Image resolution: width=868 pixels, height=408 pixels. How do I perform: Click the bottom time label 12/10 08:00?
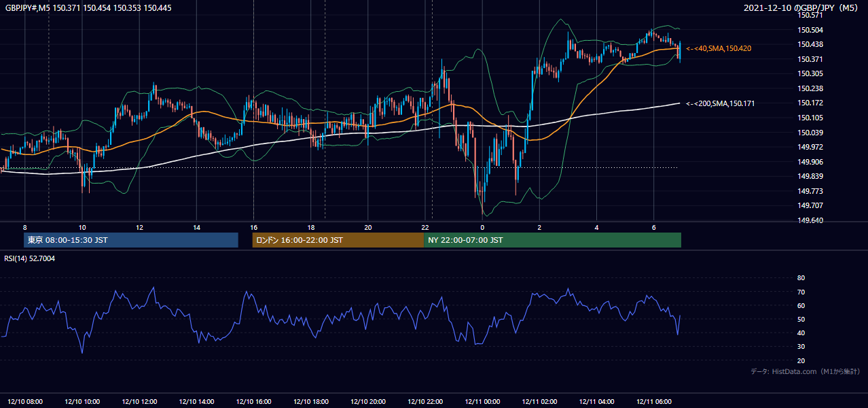(25, 402)
